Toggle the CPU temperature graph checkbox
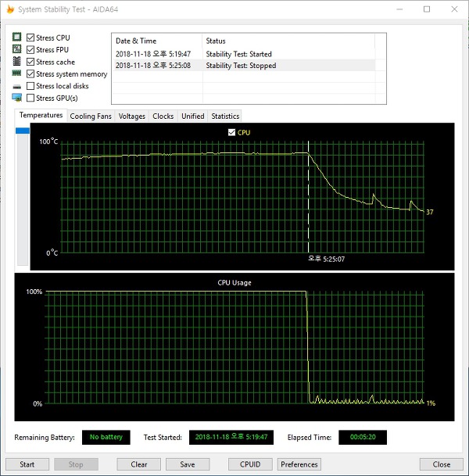This screenshot has height=476, width=469. 231,132
